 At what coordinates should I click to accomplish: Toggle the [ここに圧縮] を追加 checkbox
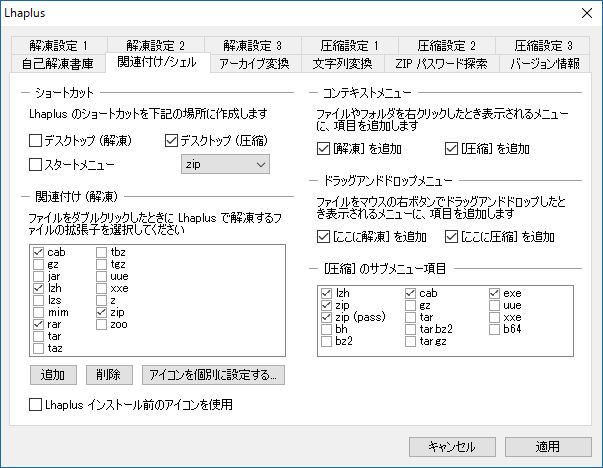453,236
